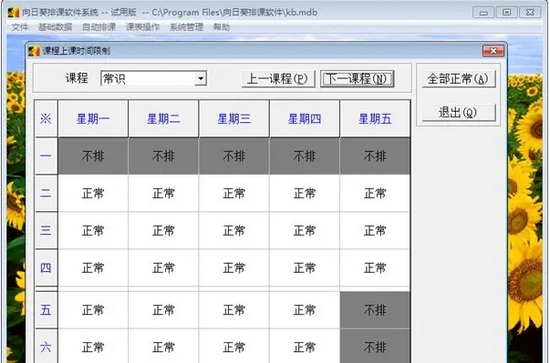Image resolution: width=550 pixels, height=363 pixels.
Task: Open the 自动排课 menu
Action: click(99, 27)
